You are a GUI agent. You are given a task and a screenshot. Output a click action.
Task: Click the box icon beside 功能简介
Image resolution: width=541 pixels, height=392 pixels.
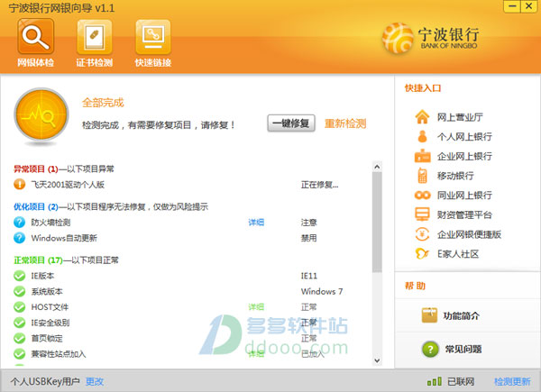429,315
